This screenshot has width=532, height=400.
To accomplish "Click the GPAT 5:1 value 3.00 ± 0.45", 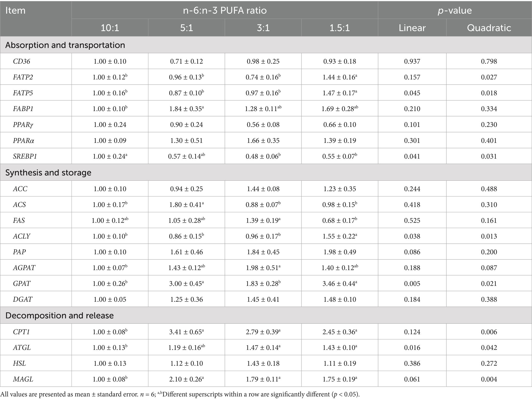I will 187,283.
